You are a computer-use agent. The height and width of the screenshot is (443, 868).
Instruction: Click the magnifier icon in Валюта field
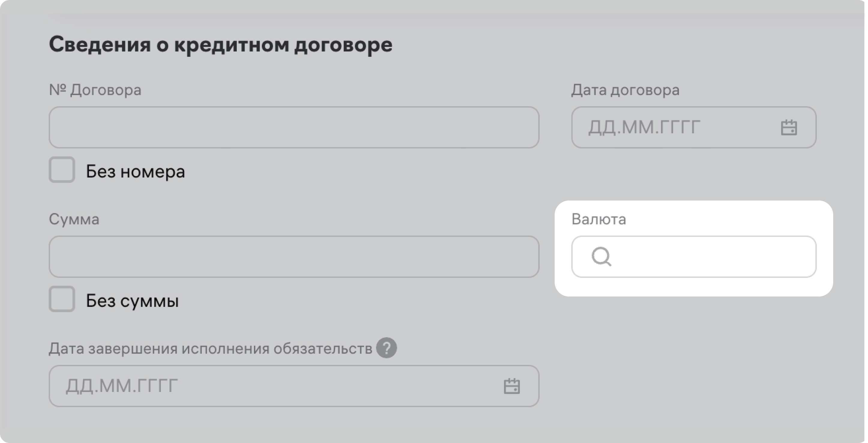pos(601,257)
